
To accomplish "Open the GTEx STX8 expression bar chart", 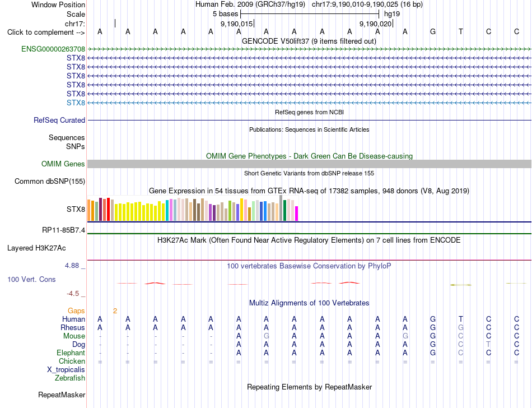I will click(x=193, y=208).
